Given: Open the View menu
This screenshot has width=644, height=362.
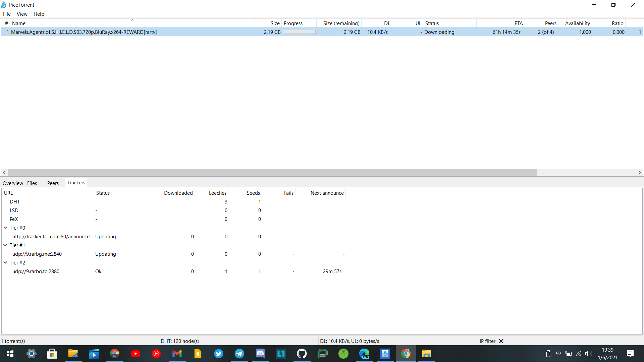Looking at the screenshot, I should (22, 14).
